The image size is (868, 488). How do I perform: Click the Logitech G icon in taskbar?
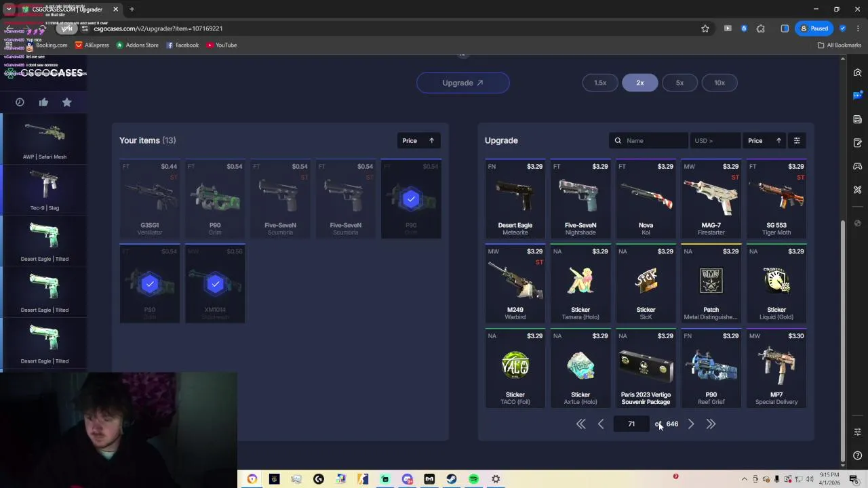tap(319, 479)
